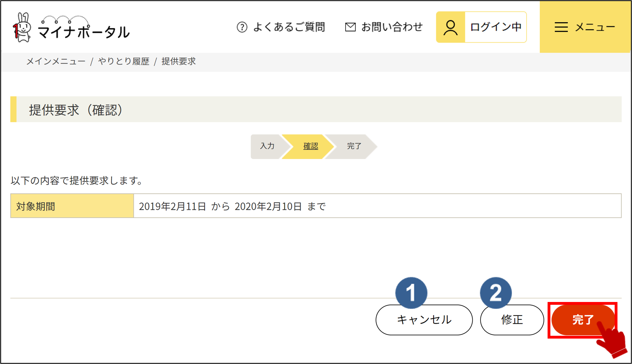Viewport: 632px width, 364px height.
Task: Open お問い合わせ contact link
Action: [x=392, y=27]
